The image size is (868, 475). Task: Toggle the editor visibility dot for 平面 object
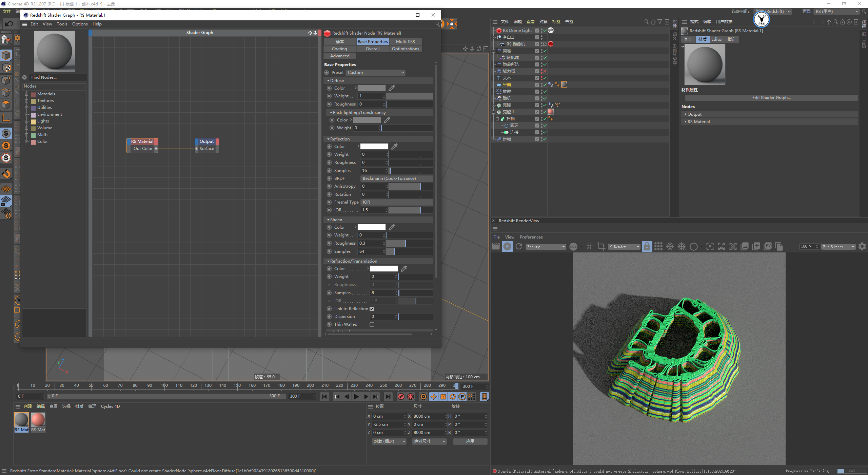(x=541, y=84)
